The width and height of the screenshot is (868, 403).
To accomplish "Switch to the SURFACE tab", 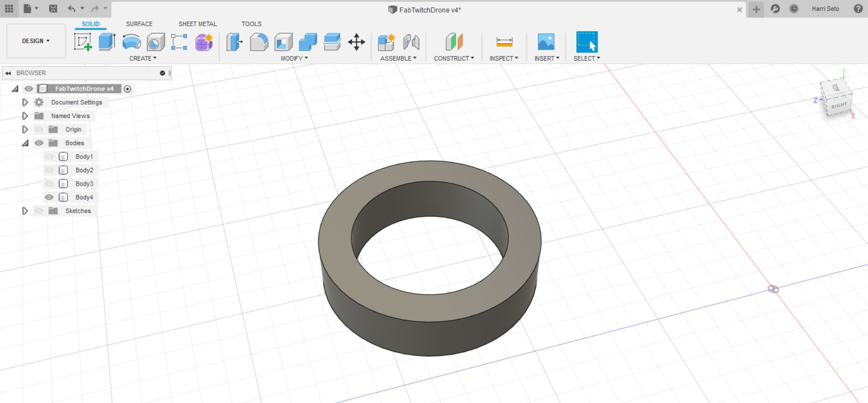I will coord(139,24).
